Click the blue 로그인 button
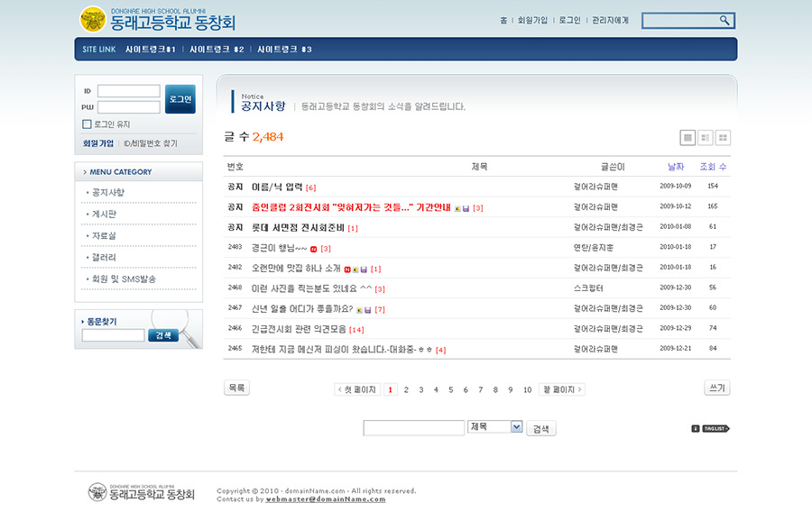 [180, 99]
